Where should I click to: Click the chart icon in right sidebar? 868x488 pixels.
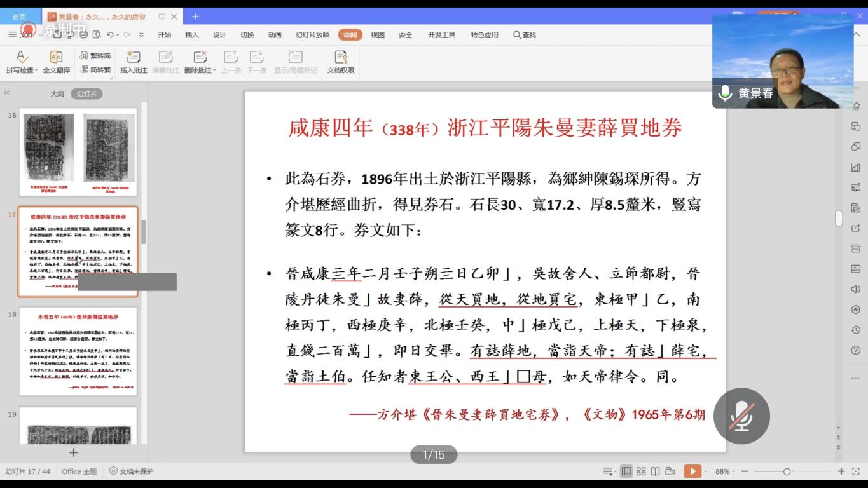point(855,168)
